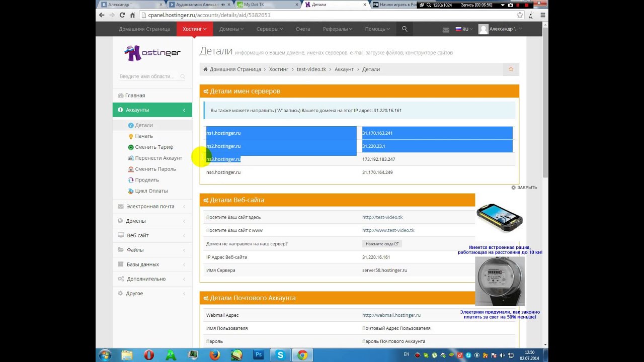The height and width of the screenshot is (362, 644).
Task: Expand Файлы sidebar section
Action: (152, 250)
